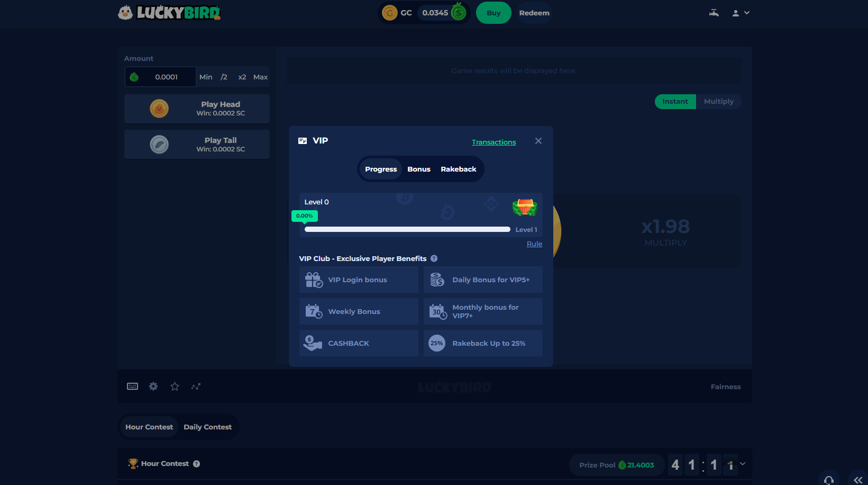Switch to Multiply mode
Viewport: 868px width, 485px height.
719,102
